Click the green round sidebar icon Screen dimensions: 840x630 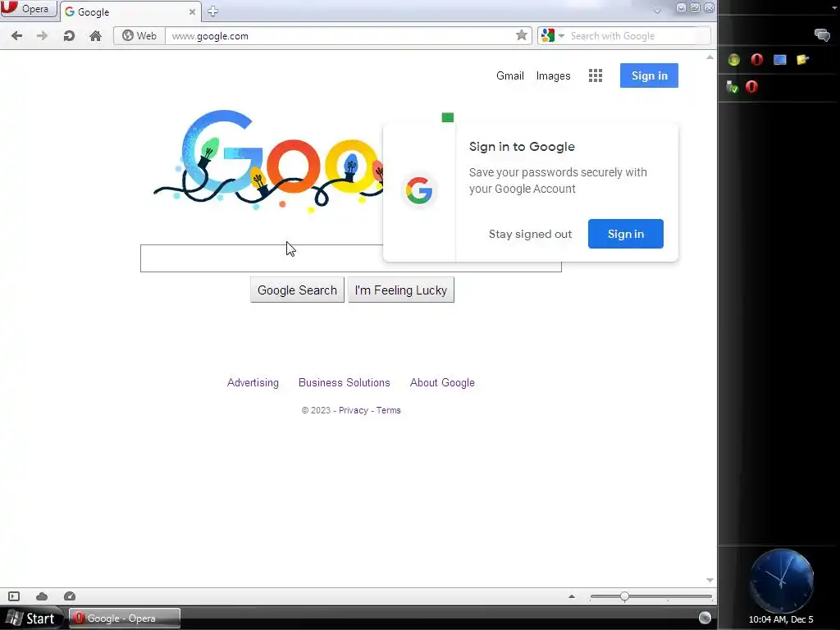734,59
